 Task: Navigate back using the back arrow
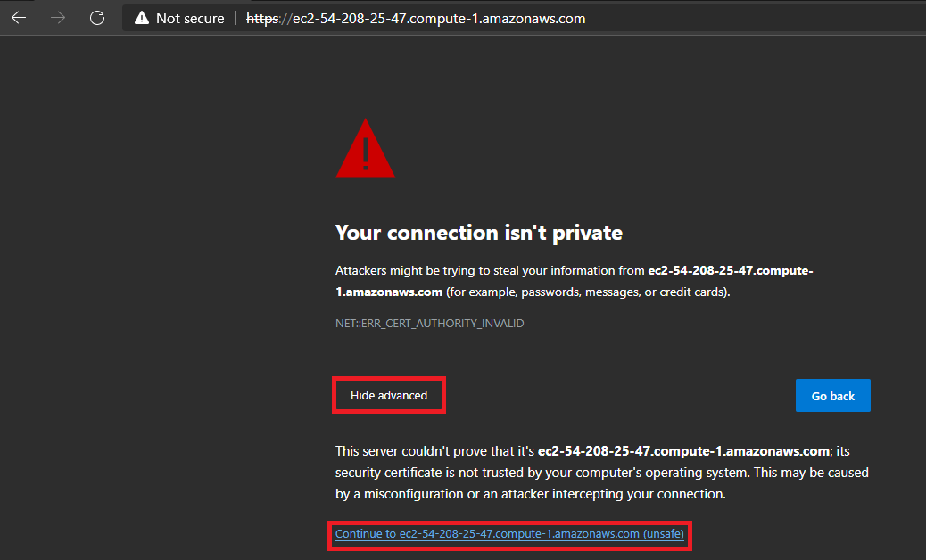pyautogui.click(x=19, y=18)
